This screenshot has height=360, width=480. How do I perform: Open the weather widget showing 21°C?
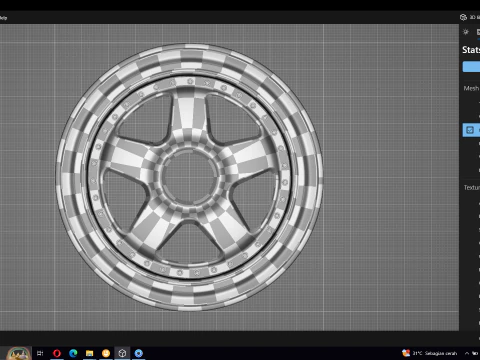pyautogui.click(x=429, y=353)
